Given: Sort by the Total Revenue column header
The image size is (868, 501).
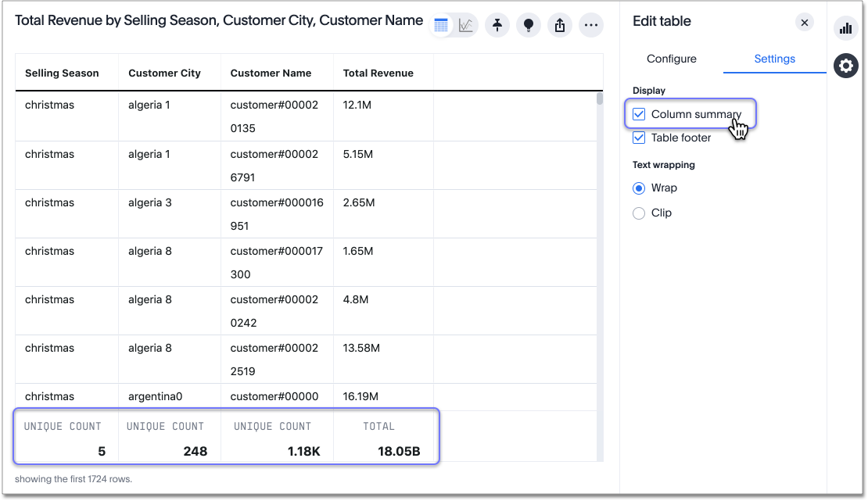Looking at the screenshot, I should pyautogui.click(x=378, y=73).
